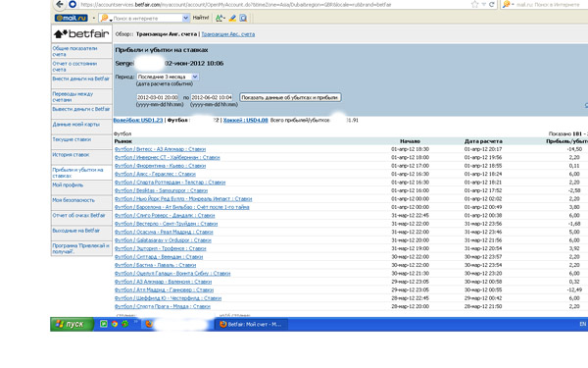Viewport: 588px width, 368px height.
Task: Expand the quick launch overflow chevron
Action: (x=135, y=322)
